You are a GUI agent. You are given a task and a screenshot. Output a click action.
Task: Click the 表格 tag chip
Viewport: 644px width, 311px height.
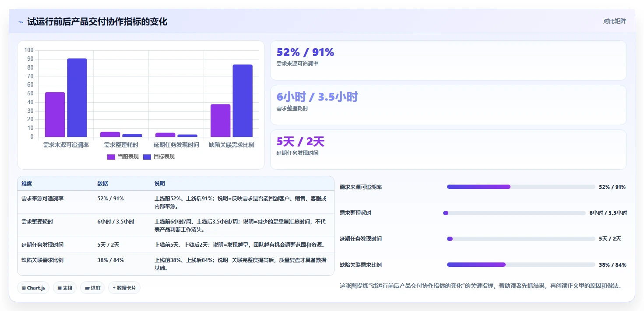pyautogui.click(x=65, y=288)
